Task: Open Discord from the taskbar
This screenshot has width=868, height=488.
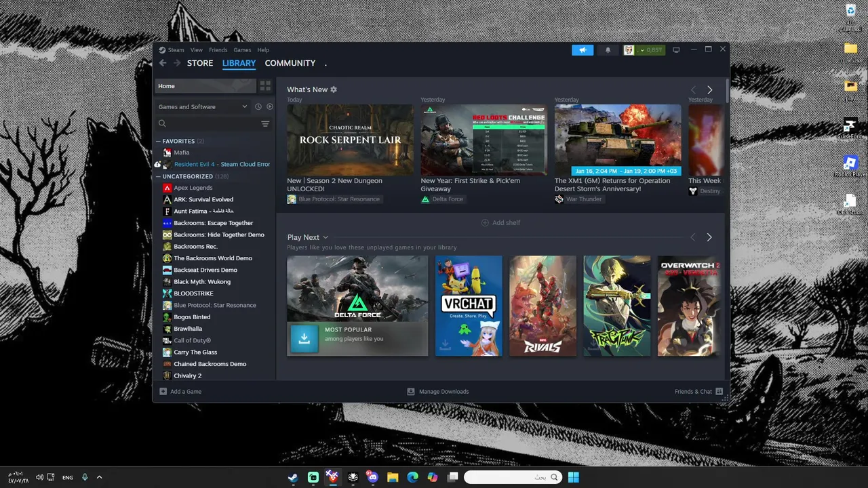Action: point(372,477)
